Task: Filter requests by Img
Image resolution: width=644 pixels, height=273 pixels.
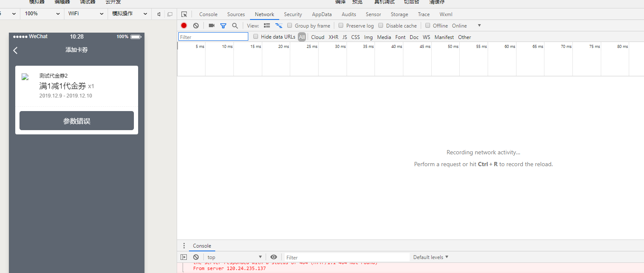Action: (368, 37)
